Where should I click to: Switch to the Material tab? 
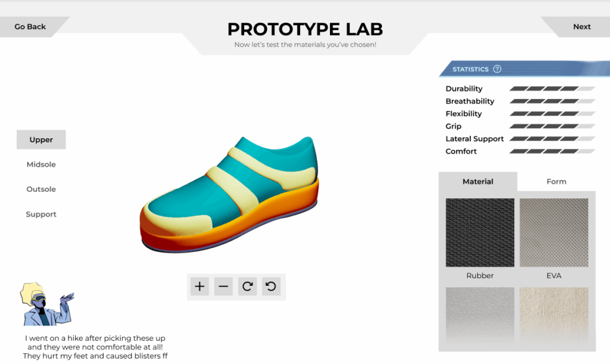point(478,182)
